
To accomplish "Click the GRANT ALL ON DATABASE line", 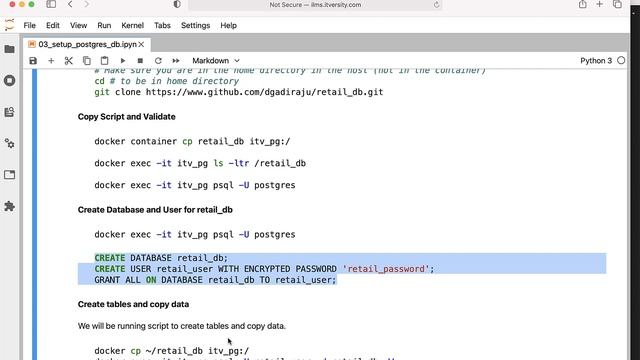I will pos(215,280).
